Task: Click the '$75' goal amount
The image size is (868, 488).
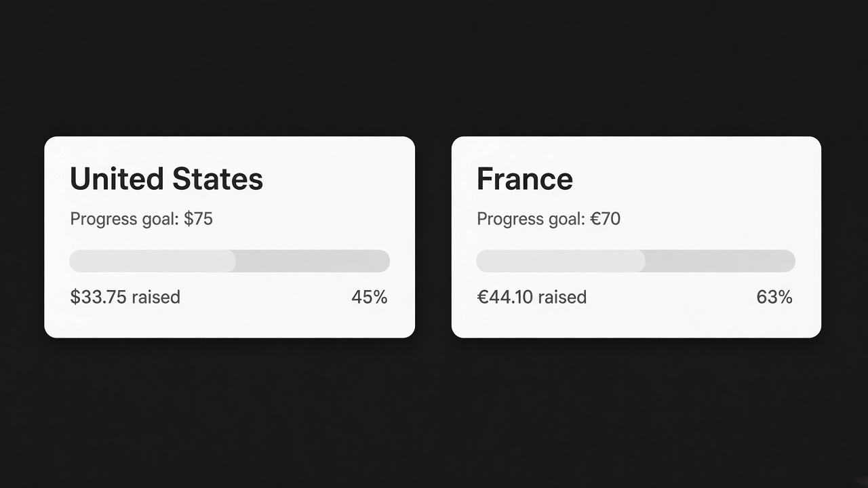Action: click(199, 219)
